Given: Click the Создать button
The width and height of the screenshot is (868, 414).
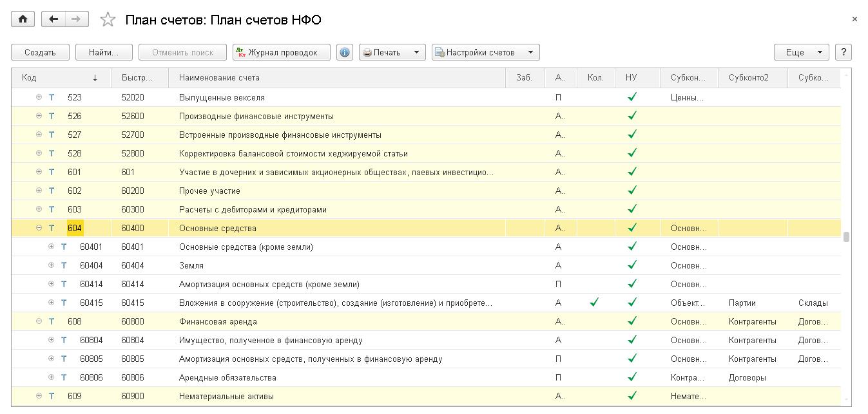Looking at the screenshot, I should 40,53.
